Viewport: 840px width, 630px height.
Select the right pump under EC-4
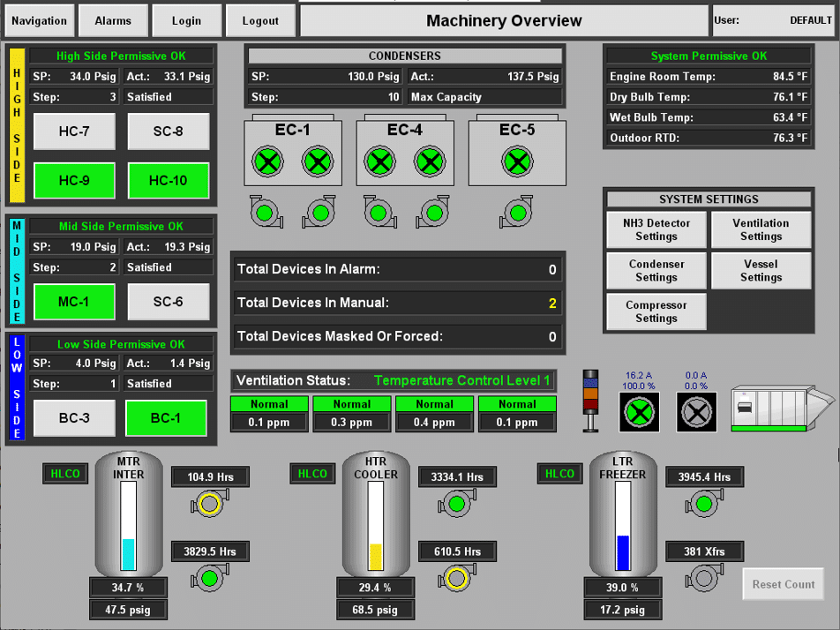point(433,212)
